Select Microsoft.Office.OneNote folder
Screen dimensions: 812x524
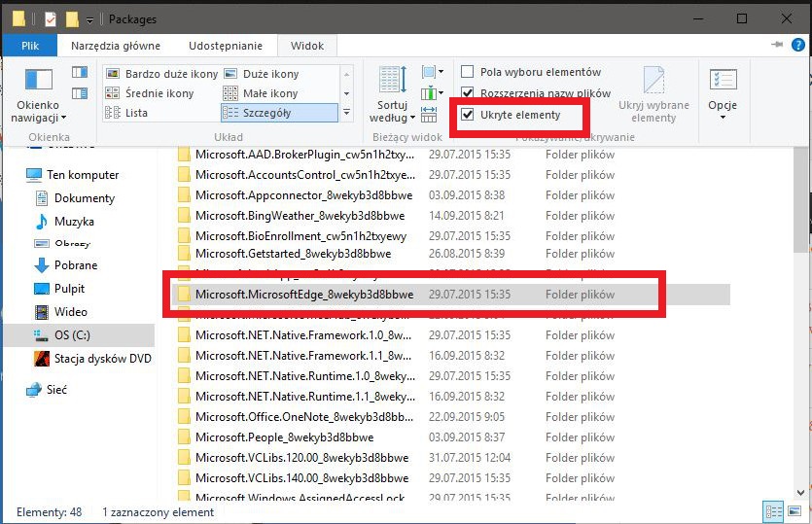coord(396,417)
